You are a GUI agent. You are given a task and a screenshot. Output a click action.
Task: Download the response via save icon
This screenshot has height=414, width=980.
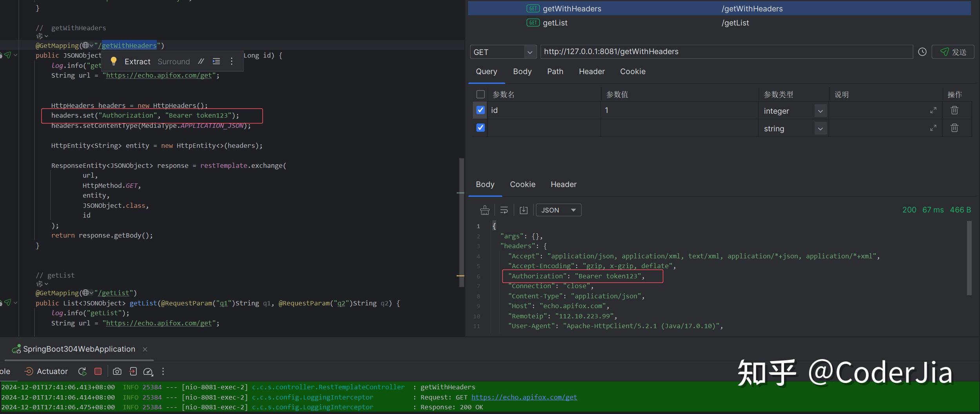(523, 210)
